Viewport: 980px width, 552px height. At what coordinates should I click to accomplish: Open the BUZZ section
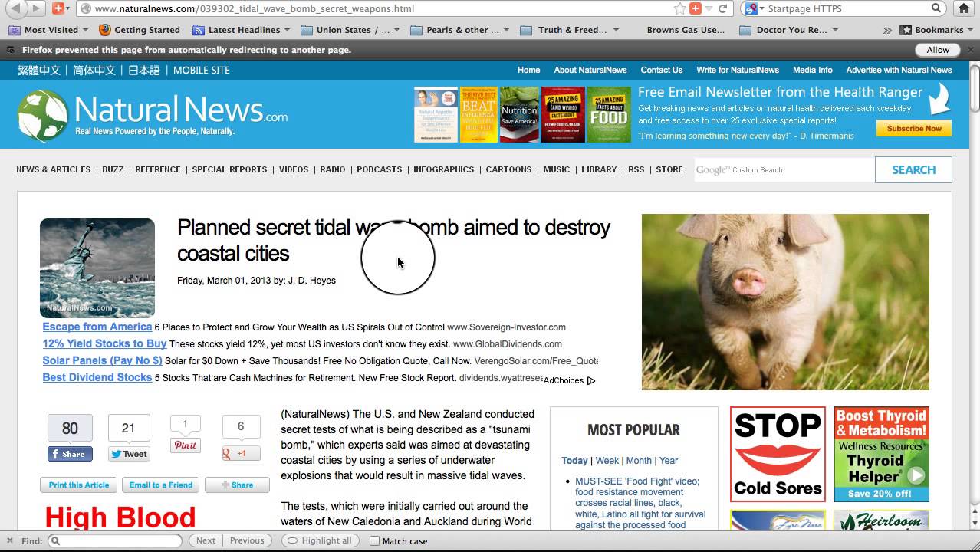click(113, 169)
